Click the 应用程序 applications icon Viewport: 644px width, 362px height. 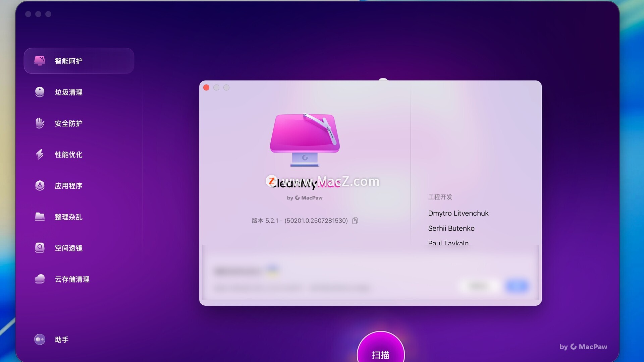pos(40,185)
